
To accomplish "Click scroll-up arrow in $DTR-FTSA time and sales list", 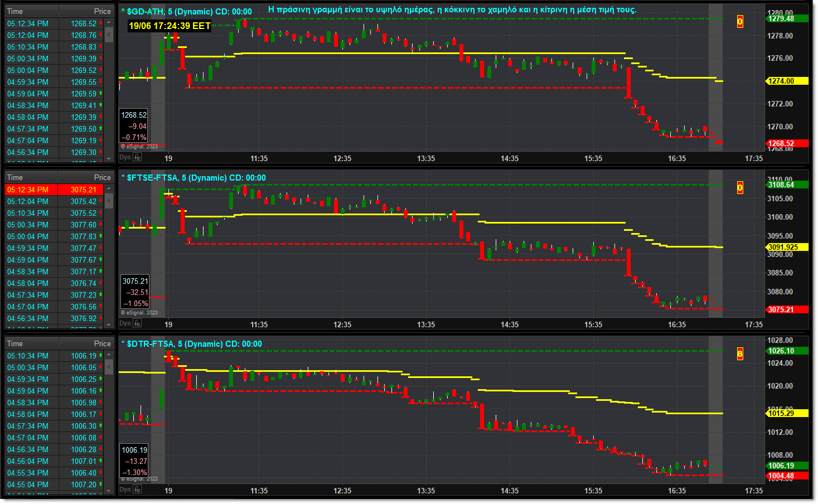I will click(109, 355).
